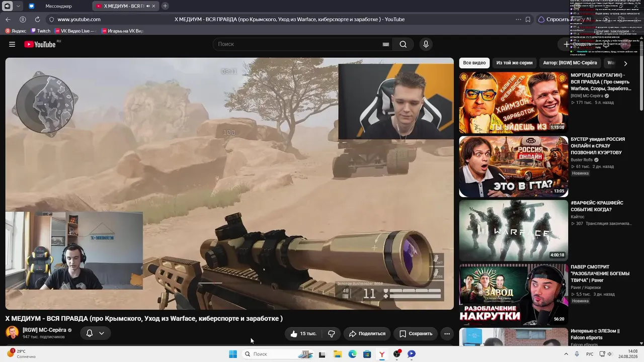
Task: Open a new browser tab
Action: pos(165,6)
